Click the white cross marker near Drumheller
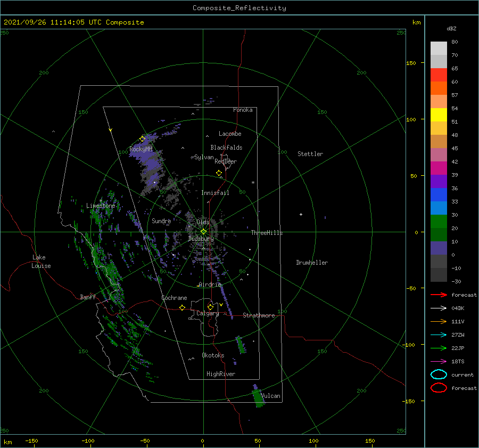This screenshot has width=479, height=448. [301, 214]
